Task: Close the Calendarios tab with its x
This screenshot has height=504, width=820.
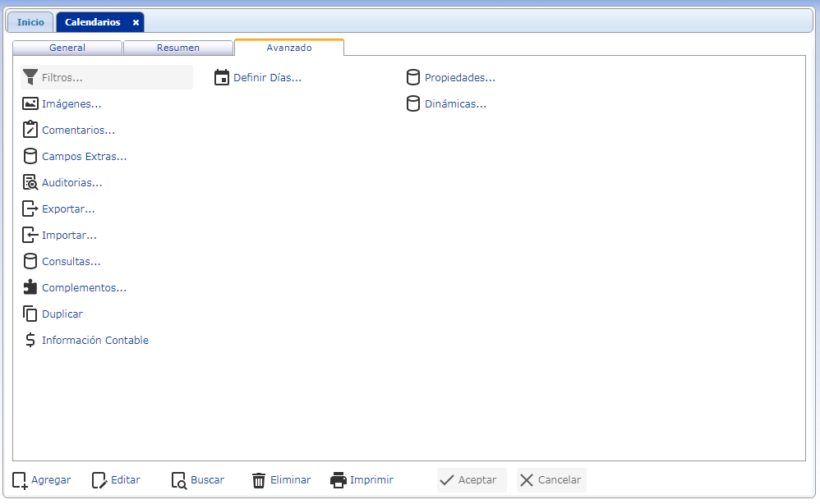Action: [x=136, y=22]
